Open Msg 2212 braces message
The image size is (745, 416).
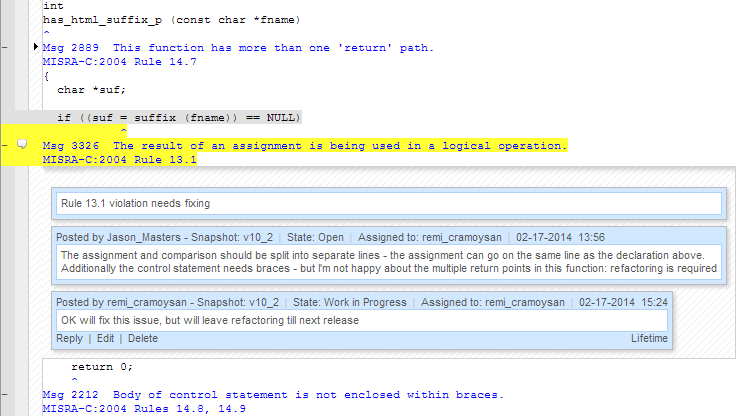pos(273,395)
